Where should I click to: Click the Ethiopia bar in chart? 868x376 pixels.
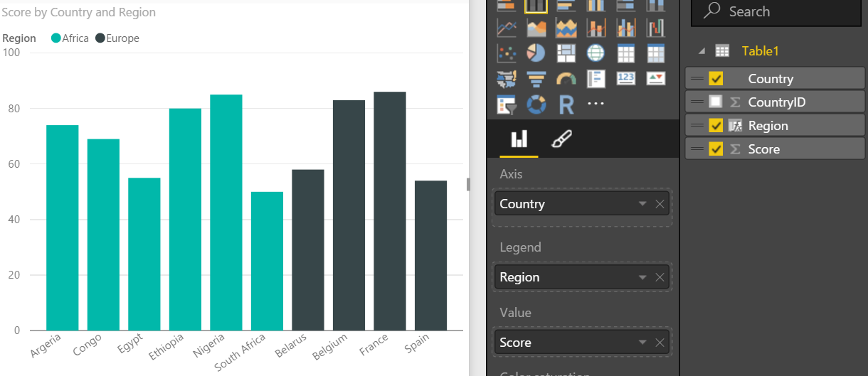[x=185, y=220]
